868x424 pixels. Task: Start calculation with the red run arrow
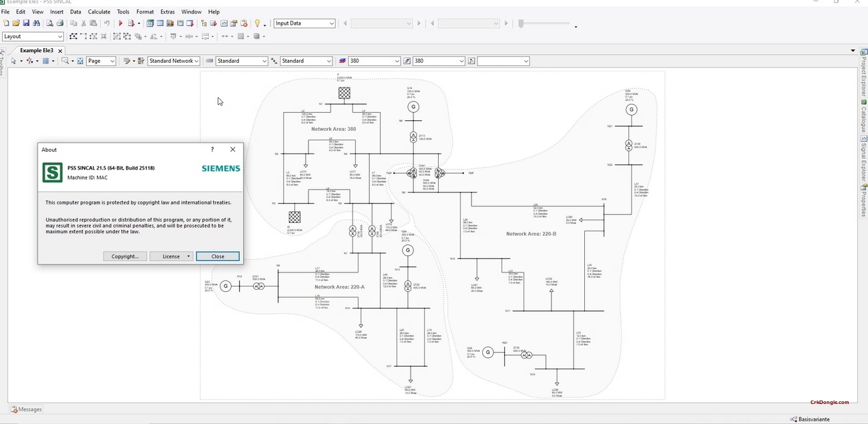point(120,23)
